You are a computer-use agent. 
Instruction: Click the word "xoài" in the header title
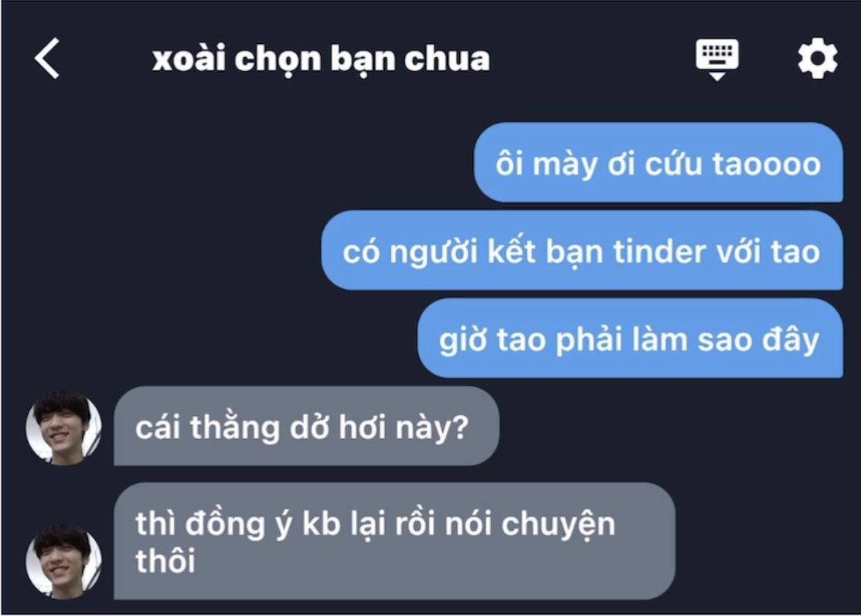point(189,58)
